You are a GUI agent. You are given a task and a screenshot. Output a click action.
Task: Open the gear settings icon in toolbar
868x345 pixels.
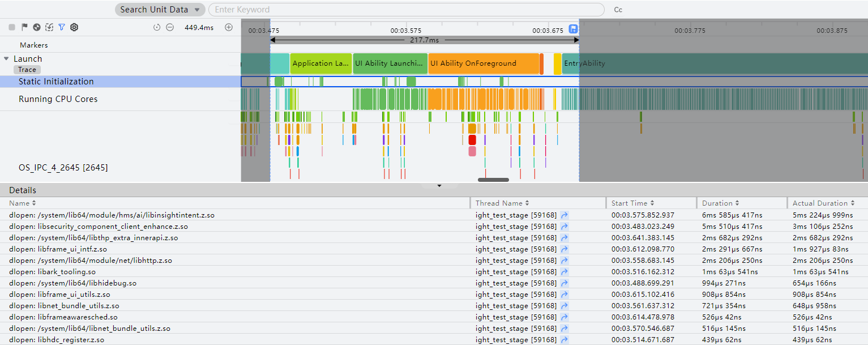click(x=74, y=27)
